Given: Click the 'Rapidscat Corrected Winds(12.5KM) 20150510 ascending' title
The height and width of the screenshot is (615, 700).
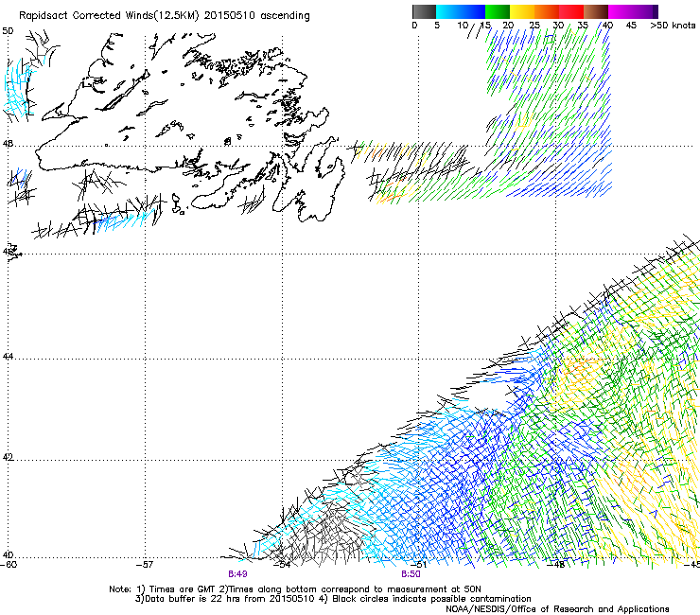Looking at the screenshot, I should click(165, 16).
